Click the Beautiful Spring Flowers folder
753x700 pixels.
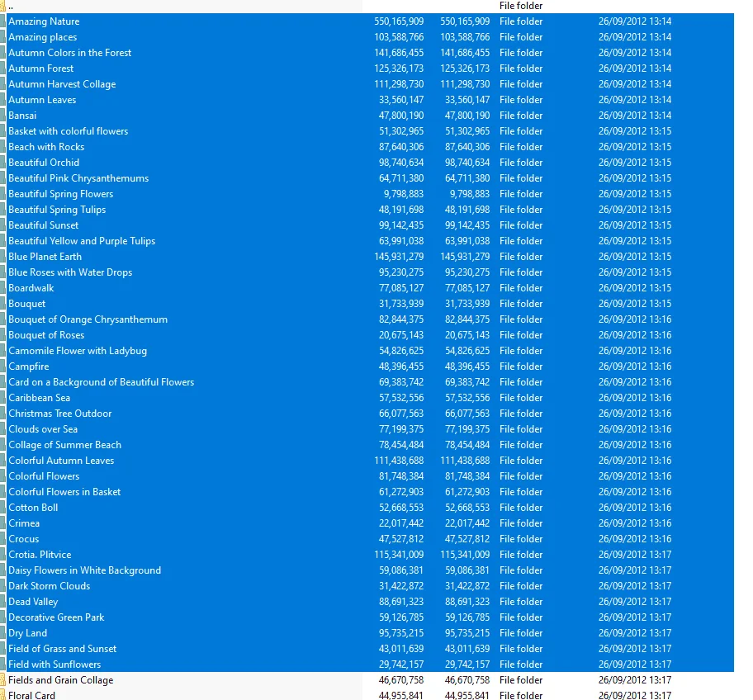[x=60, y=194]
